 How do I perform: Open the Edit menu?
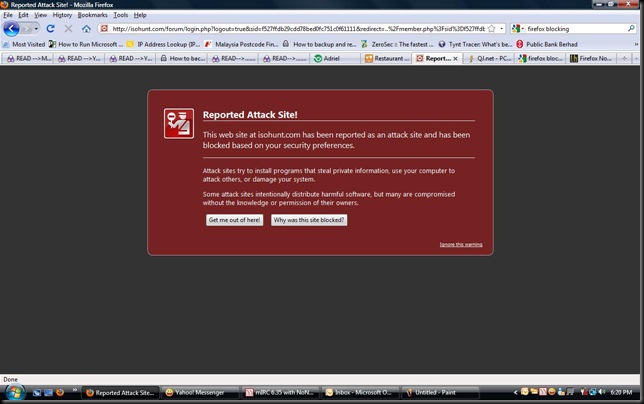pyautogui.click(x=23, y=15)
